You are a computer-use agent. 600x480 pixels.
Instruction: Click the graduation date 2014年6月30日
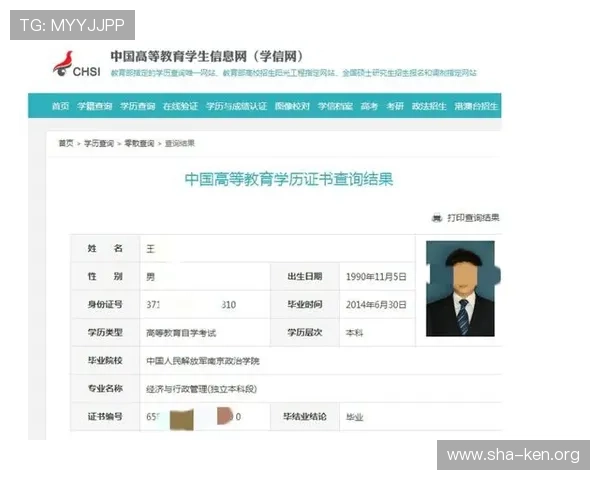[x=376, y=305]
